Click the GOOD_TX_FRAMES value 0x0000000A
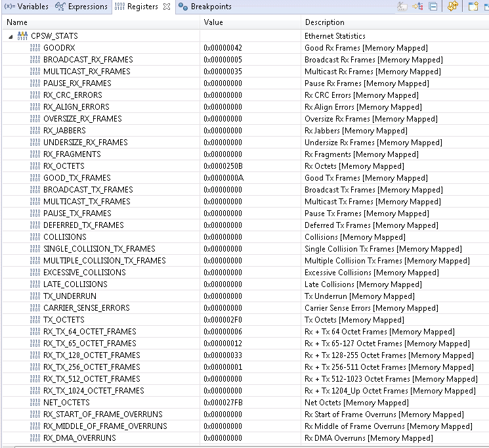This screenshot has width=489, height=448. coord(224,178)
